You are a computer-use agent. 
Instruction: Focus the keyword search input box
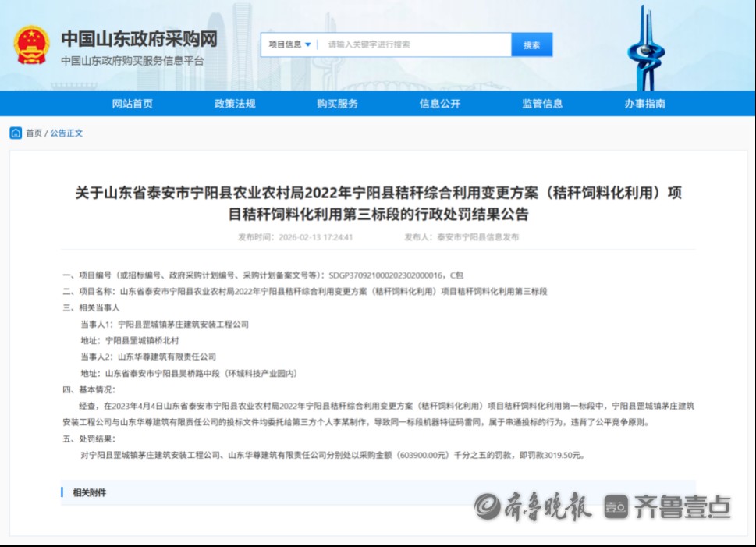tap(415, 44)
